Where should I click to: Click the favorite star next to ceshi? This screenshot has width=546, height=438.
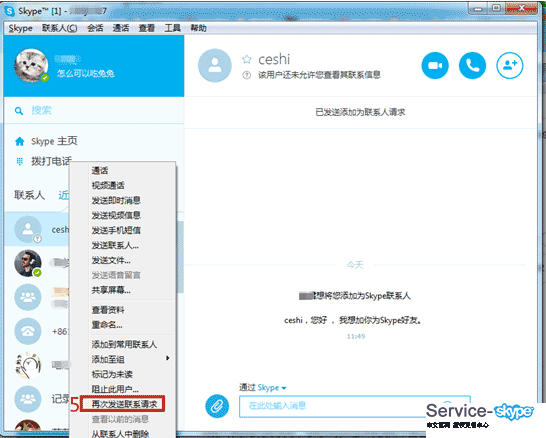pos(247,60)
